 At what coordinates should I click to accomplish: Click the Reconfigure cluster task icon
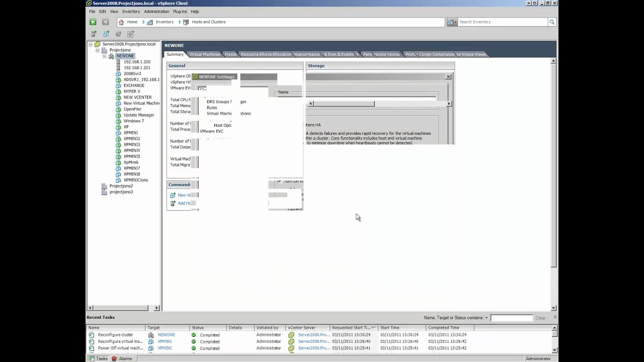pos(92,335)
